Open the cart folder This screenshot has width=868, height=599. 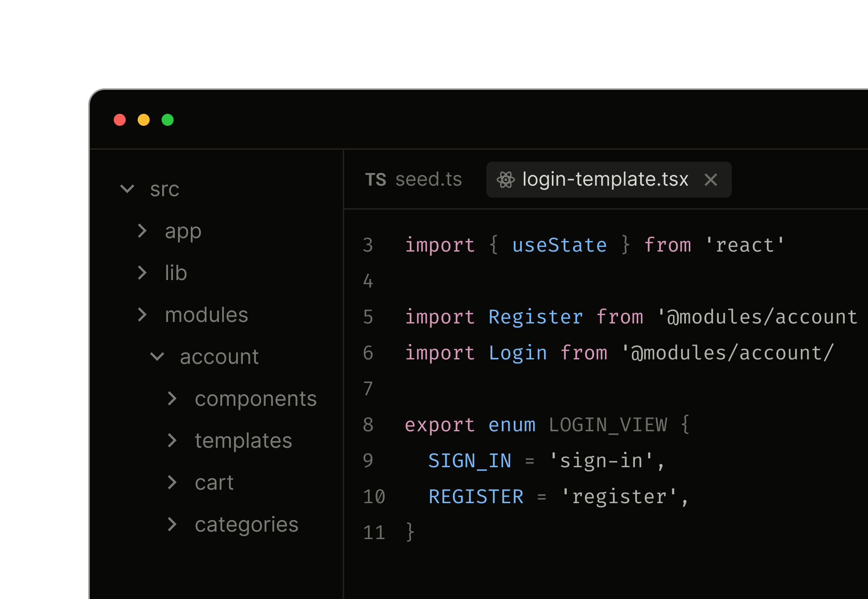(x=214, y=483)
